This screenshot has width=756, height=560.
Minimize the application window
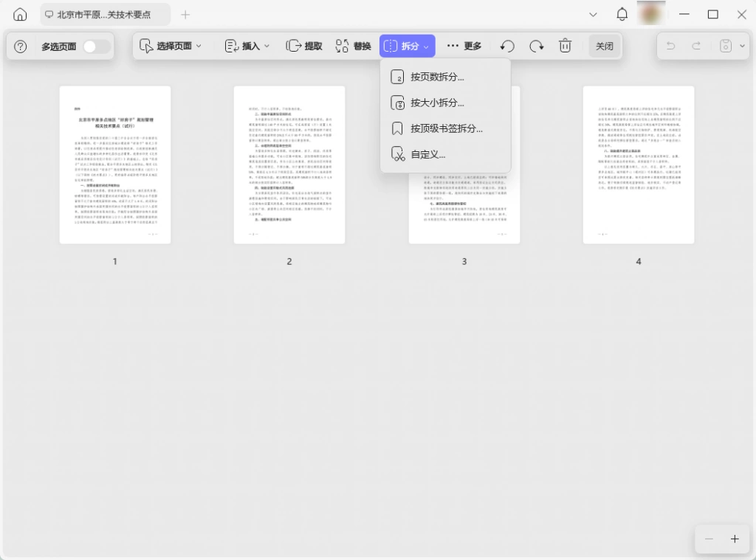[684, 15]
